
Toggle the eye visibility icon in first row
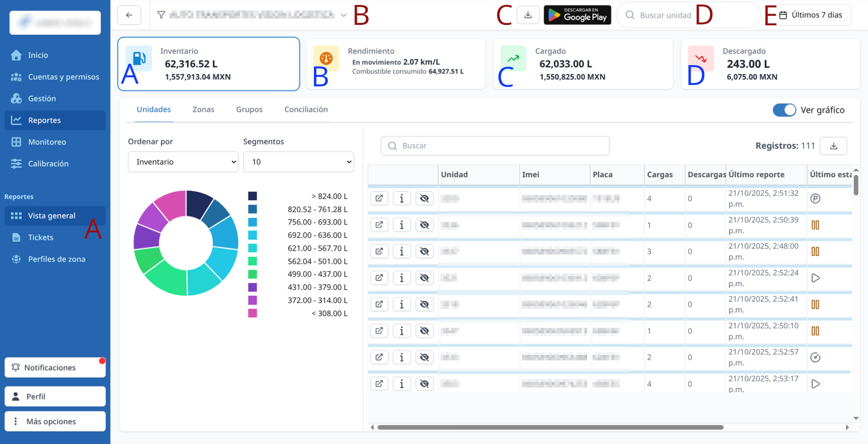coord(424,198)
